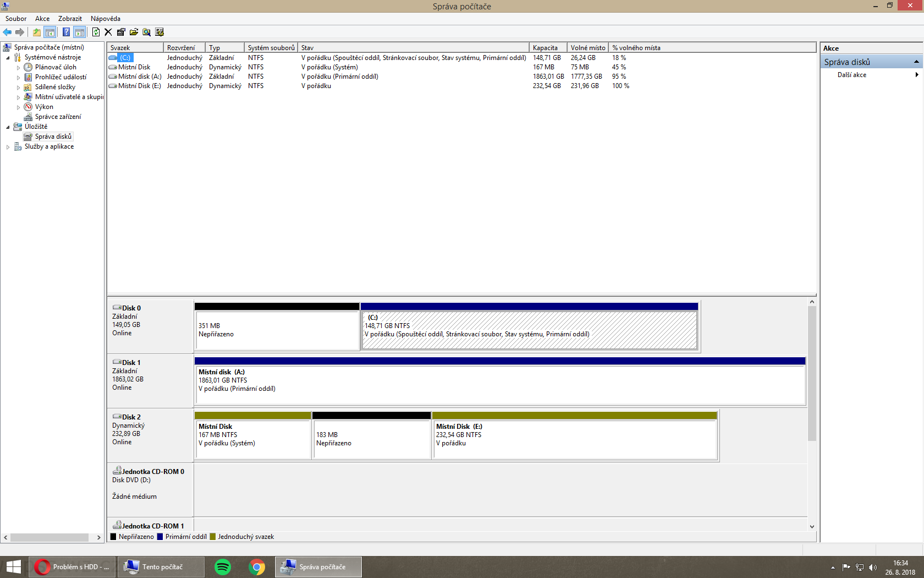
Task: Click the Jednotka CD-ROM 0 label
Action: click(x=150, y=490)
